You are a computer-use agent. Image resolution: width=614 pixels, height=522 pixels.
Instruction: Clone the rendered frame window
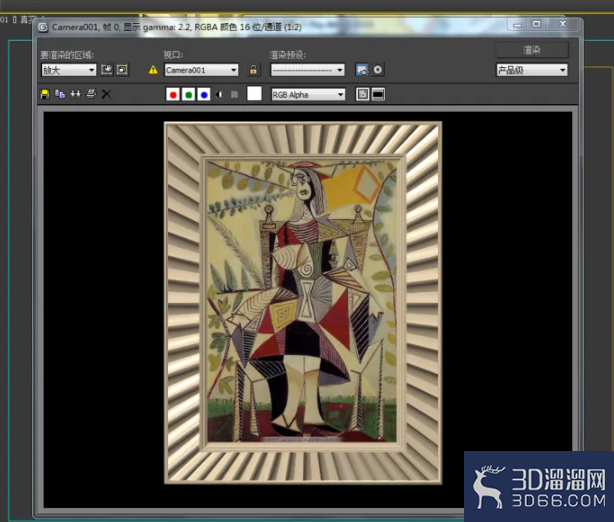click(75, 94)
